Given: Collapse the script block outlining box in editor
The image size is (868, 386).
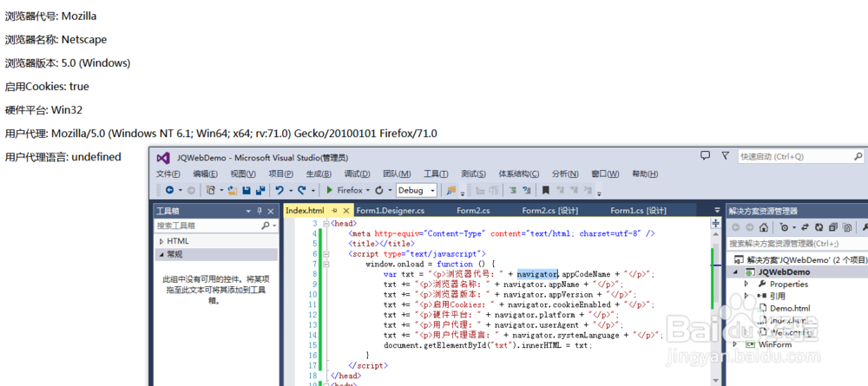Looking at the screenshot, I should (x=326, y=254).
